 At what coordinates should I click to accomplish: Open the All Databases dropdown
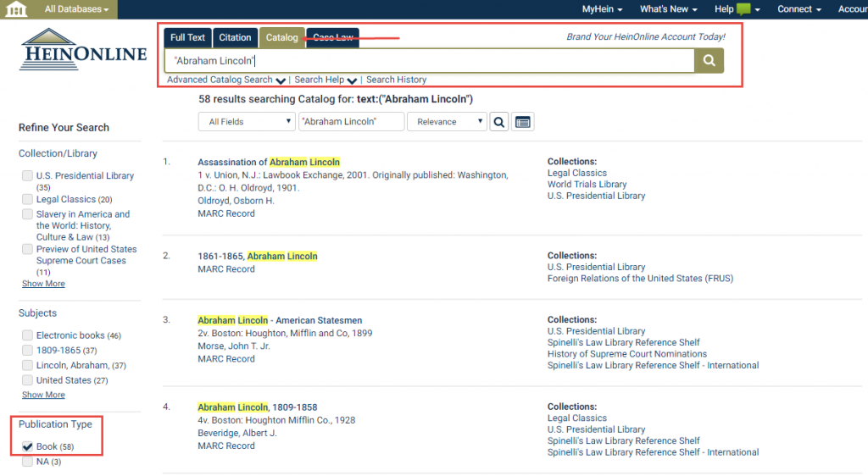coord(76,8)
